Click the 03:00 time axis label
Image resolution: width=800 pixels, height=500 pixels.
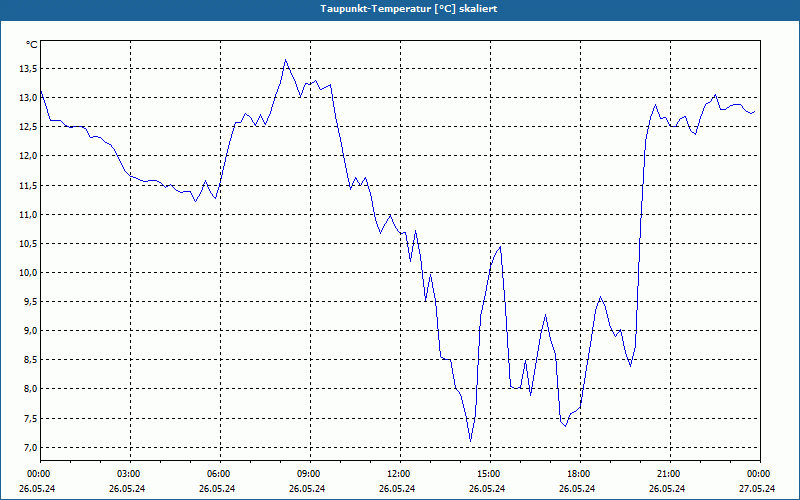pyautogui.click(x=130, y=474)
